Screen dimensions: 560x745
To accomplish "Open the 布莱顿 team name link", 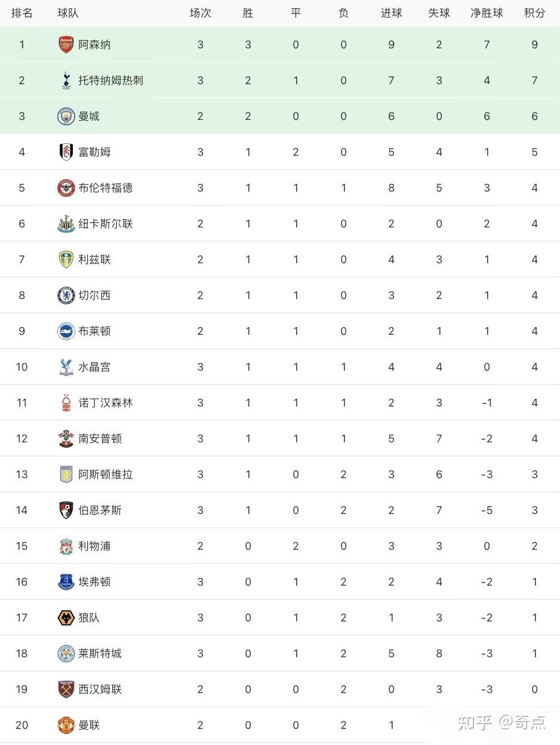I will pos(94,331).
